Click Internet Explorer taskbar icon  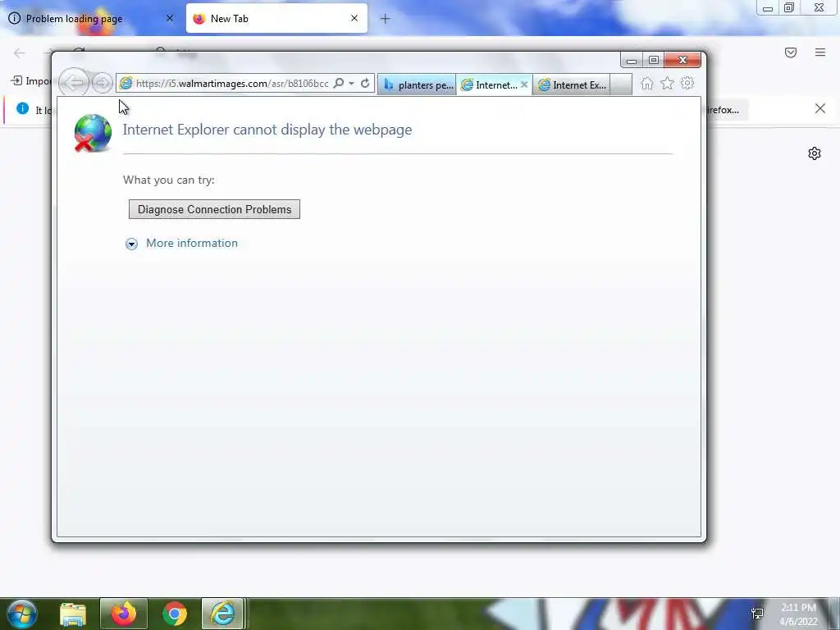pos(223,614)
